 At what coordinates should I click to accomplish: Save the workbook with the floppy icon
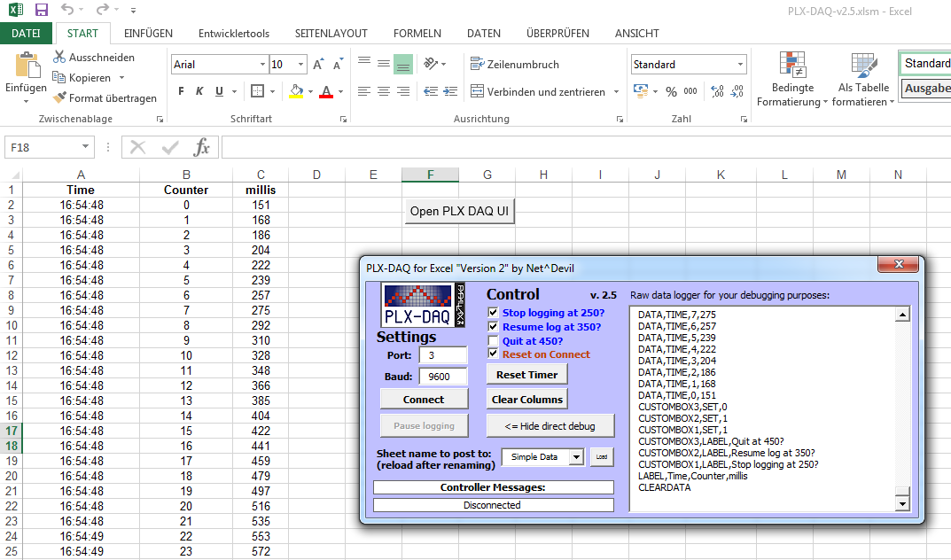(x=42, y=10)
